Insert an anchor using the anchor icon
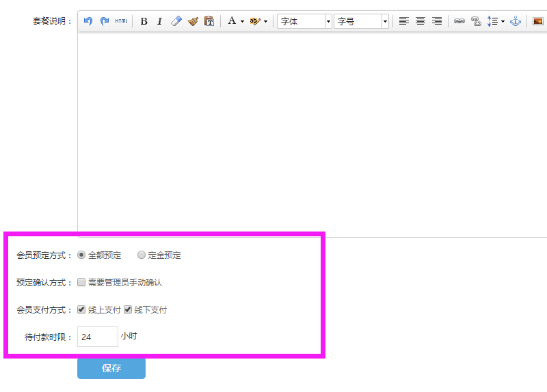 516,21
